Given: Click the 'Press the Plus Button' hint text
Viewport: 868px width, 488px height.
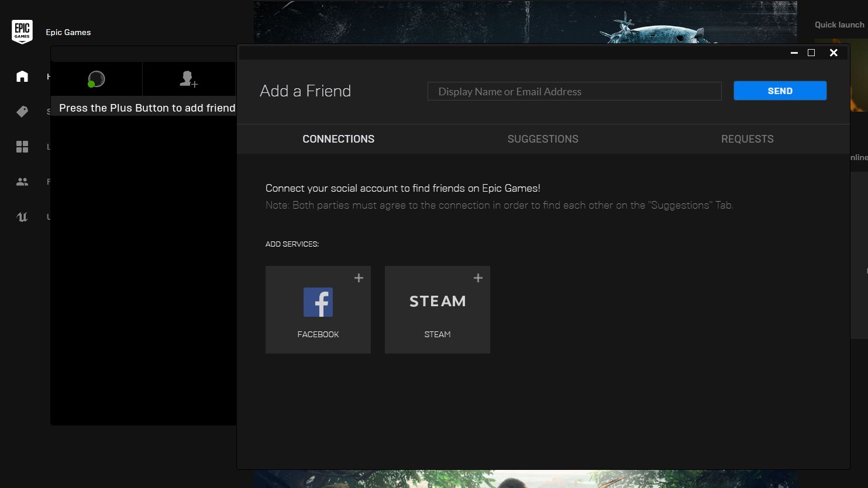Looking at the screenshot, I should [x=147, y=108].
